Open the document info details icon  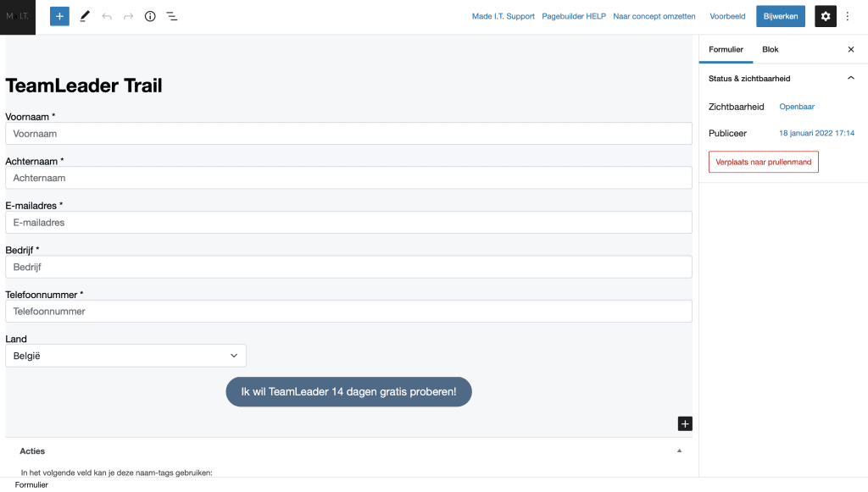point(150,16)
